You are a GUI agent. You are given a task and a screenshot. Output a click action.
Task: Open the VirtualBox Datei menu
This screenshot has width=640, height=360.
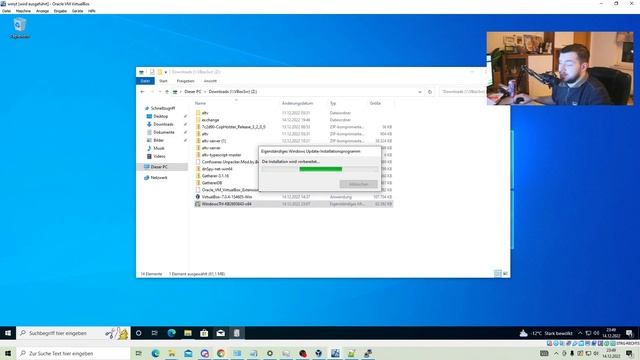7,11
